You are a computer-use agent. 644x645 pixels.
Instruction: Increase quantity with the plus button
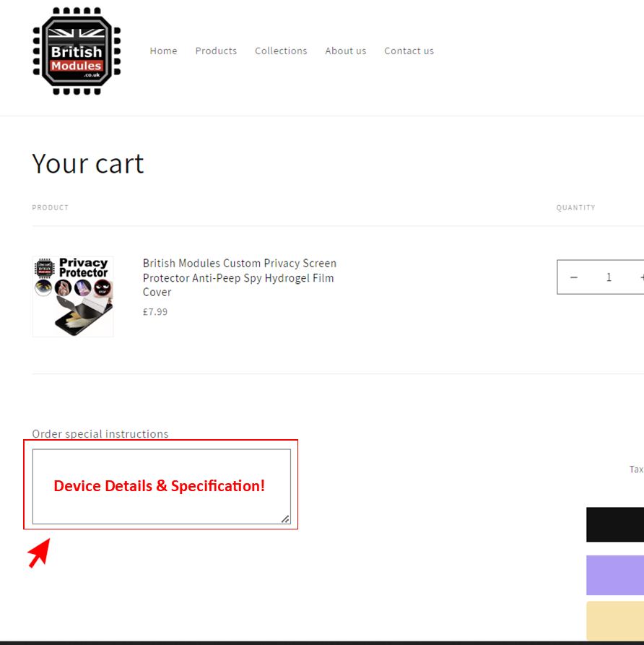coord(640,277)
